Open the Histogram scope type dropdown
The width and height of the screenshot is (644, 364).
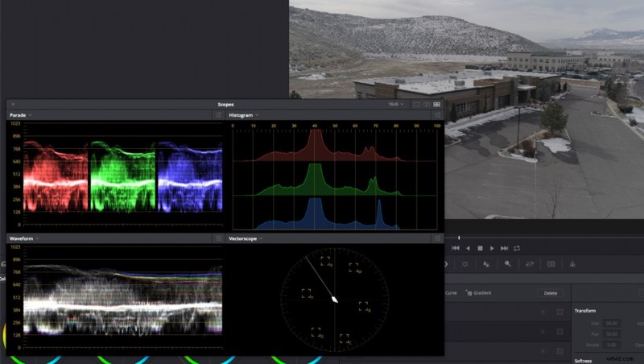(244, 115)
